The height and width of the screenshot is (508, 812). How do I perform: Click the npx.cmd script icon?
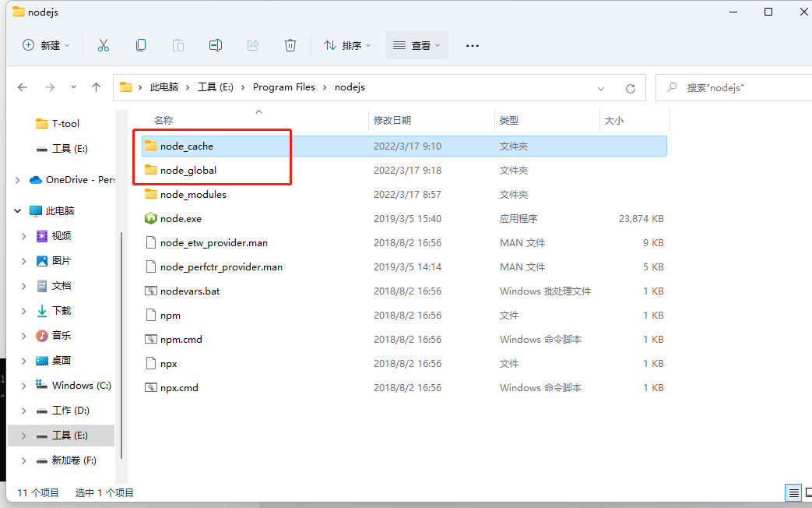point(151,387)
